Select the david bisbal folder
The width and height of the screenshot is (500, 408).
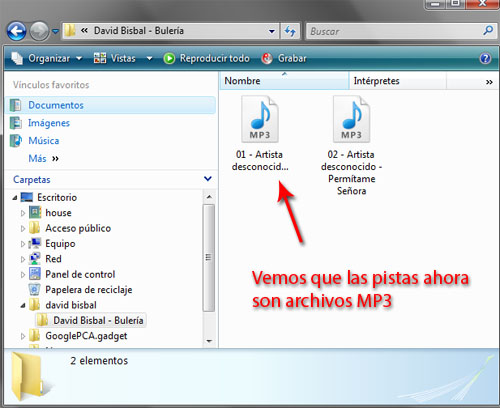71,305
